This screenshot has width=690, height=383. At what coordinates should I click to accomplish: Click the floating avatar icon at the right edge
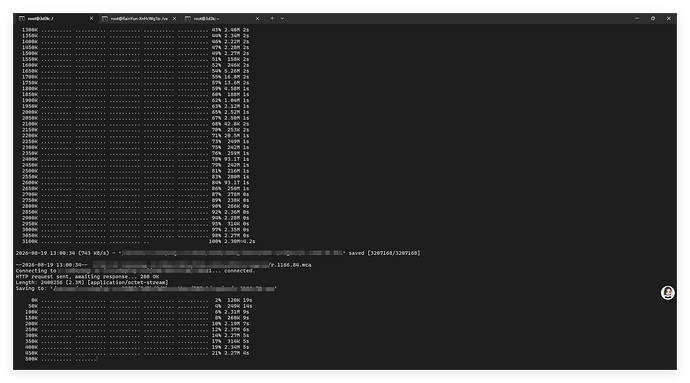(x=668, y=293)
